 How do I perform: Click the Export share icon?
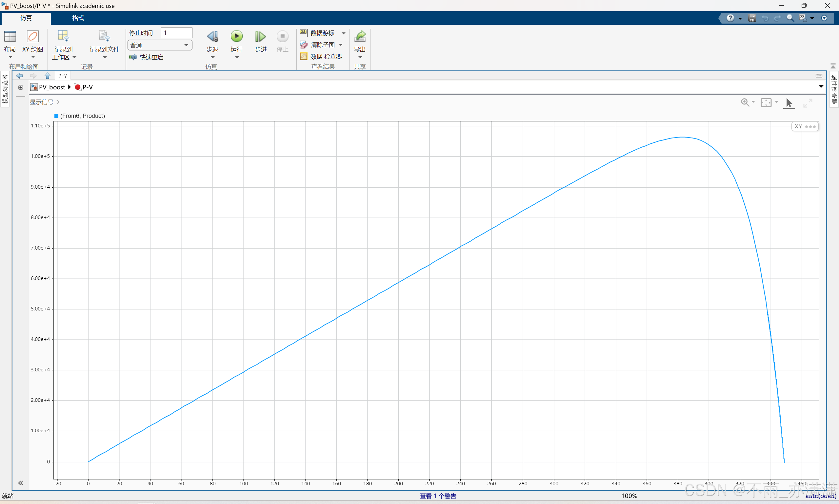[x=360, y=36]
